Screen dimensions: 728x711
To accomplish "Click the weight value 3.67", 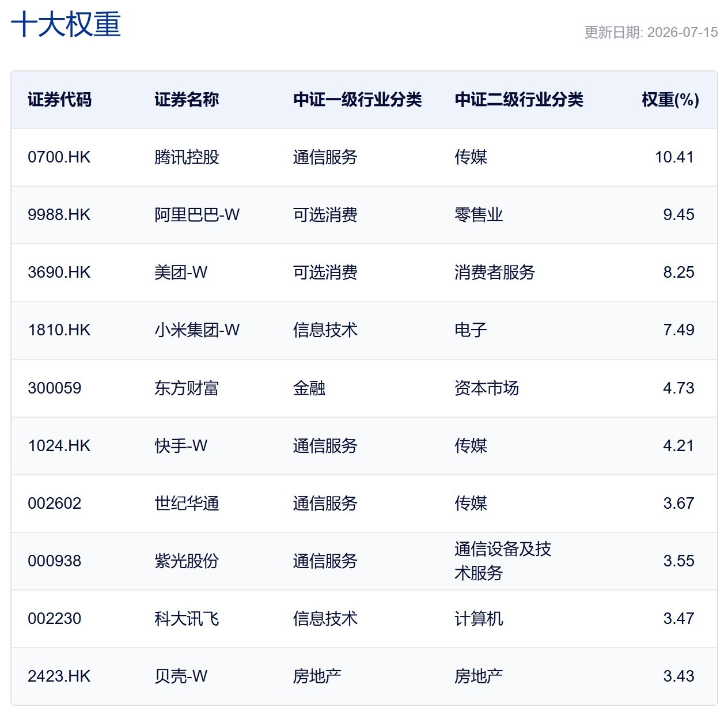I will [x=678, y=504].
